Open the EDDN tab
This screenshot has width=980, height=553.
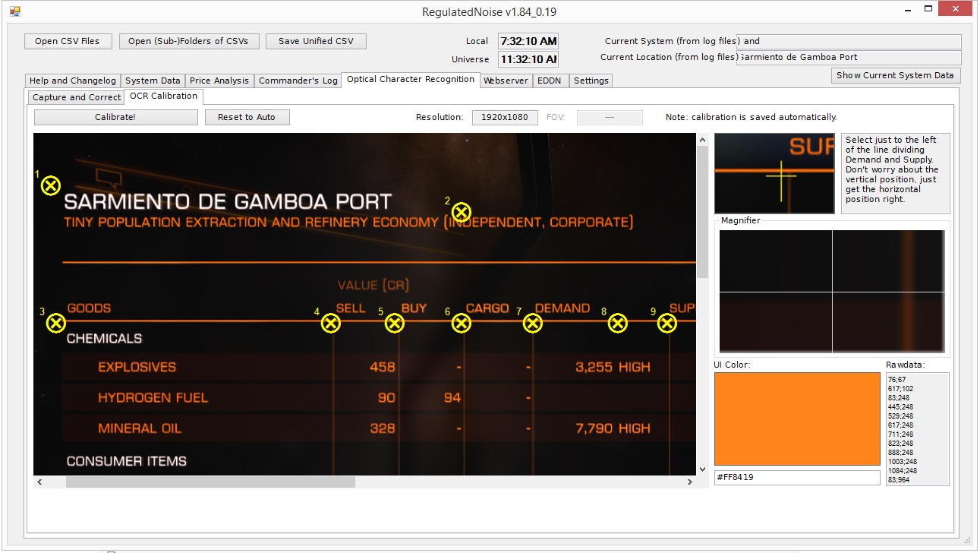pyautogui.click(x=549, y=81)
